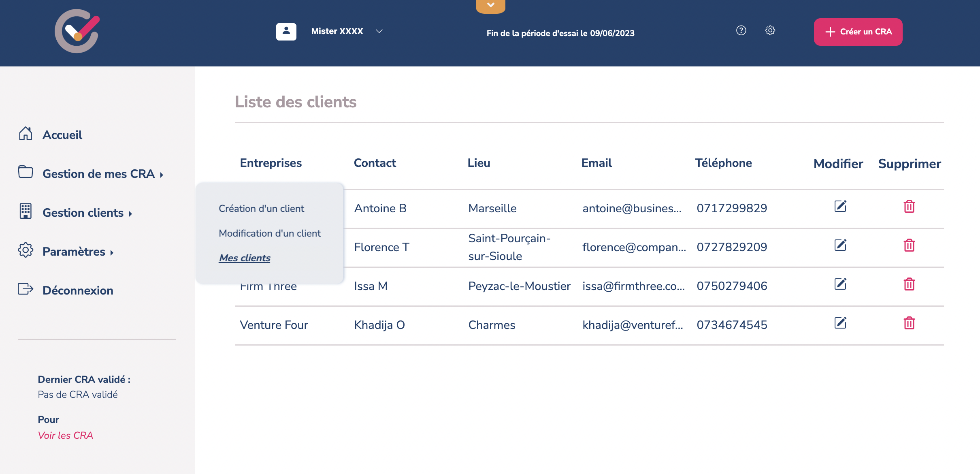The image size is (980, 474).
Task: Go to Accueil in sidebar
Action: [62, 135]
